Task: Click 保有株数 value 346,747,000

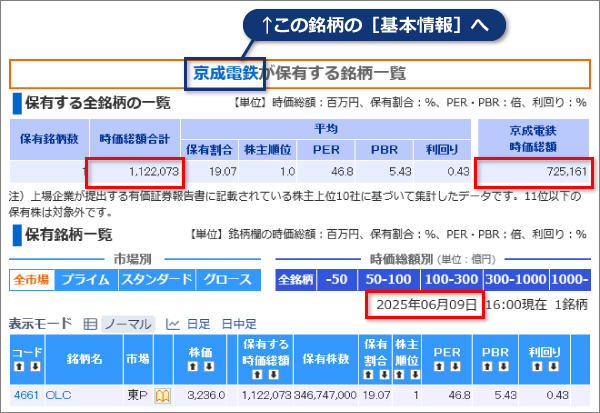Action: pos(325,395)
